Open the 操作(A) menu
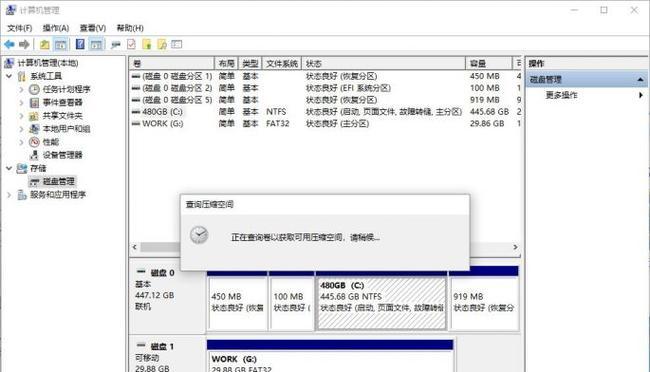Screen dimensions: 650x372 click(56, 28)
